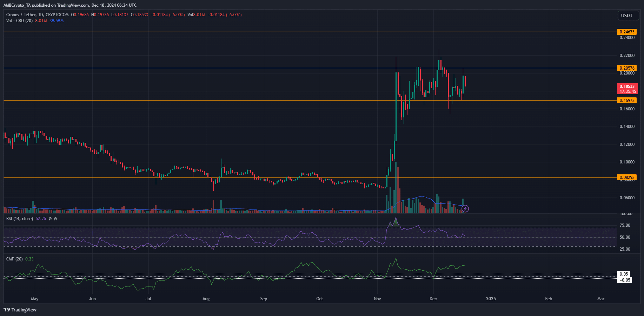Click the purple lightning bolt icon

pos(465,209)
